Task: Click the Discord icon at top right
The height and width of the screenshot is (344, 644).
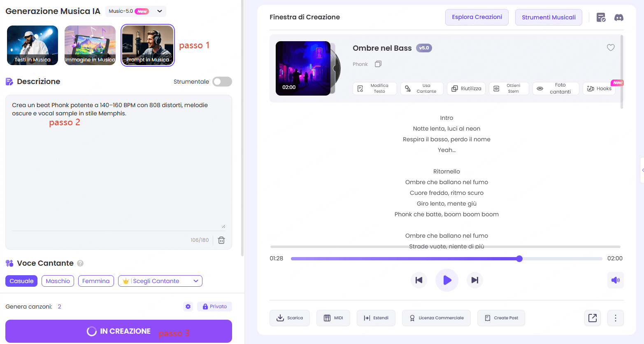Action: pyautogui.click(x=619, y=17)
